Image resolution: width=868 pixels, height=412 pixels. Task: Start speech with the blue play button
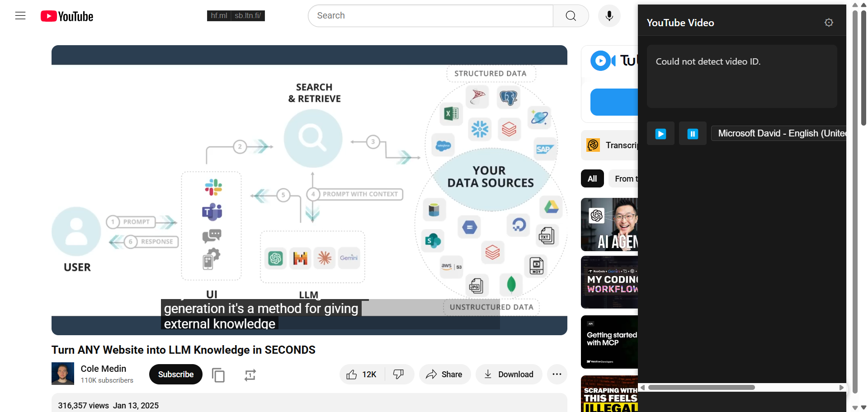[660, 134]
